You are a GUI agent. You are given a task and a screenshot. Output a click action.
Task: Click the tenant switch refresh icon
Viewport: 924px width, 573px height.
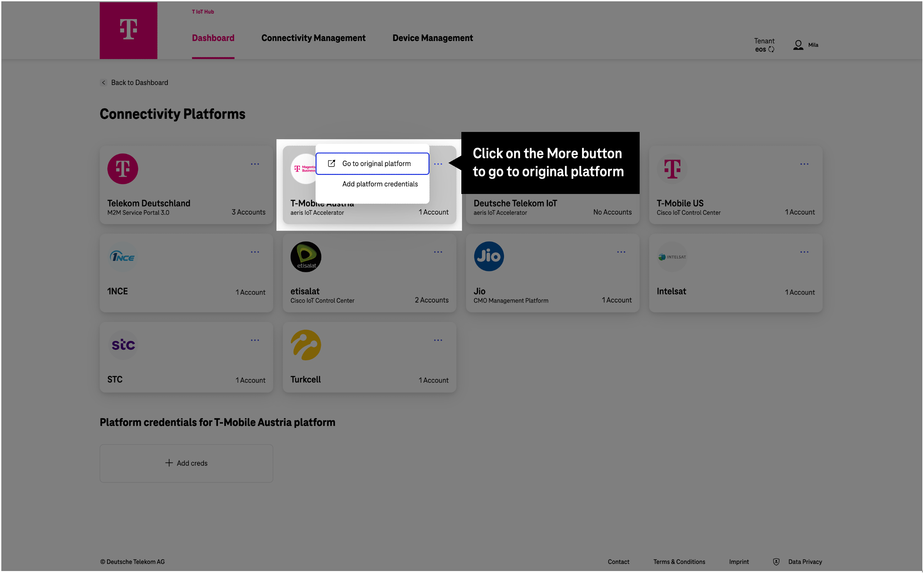click(771, 50)
